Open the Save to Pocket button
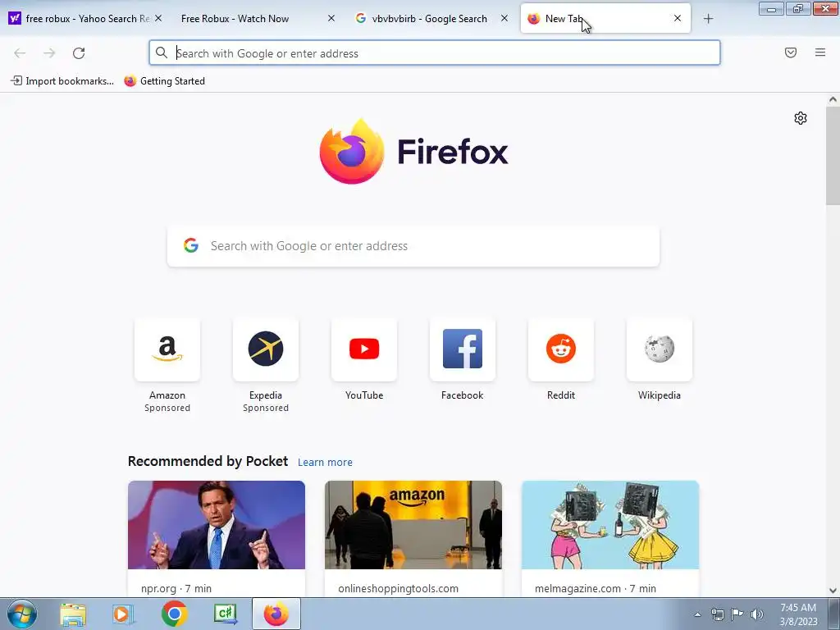Screen dimensions: 840x630 tap(791, 52)
